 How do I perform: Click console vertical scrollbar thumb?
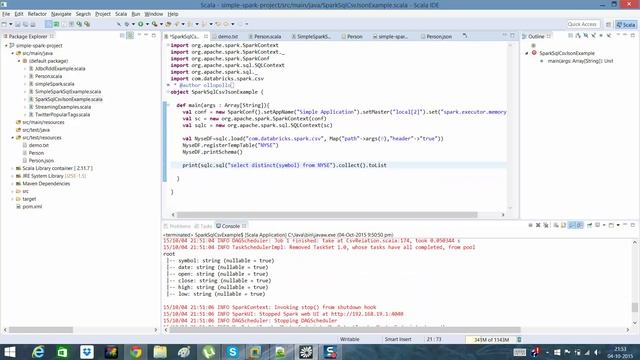pyautogui.click(x=635, y=307)
